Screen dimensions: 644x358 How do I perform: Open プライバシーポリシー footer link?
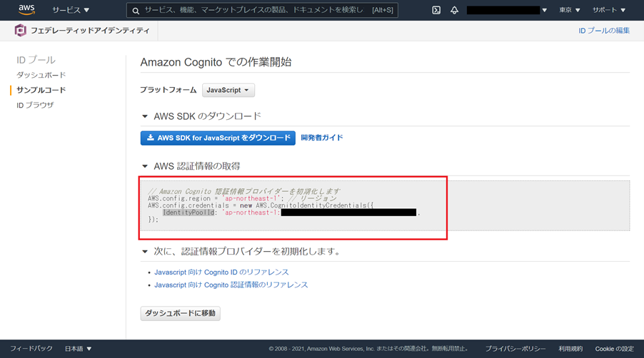click(515, 349)
